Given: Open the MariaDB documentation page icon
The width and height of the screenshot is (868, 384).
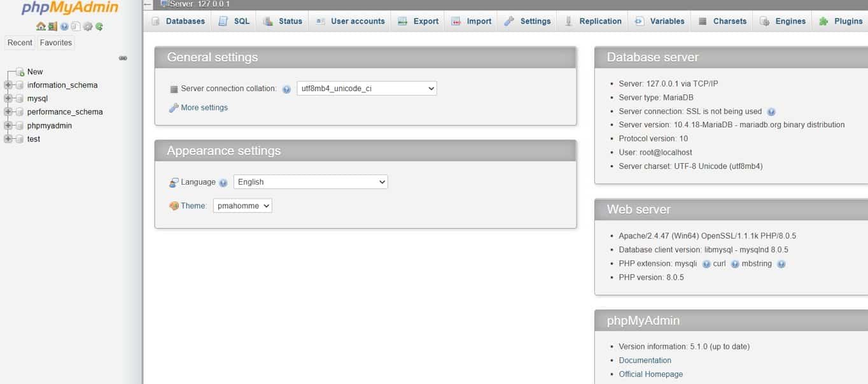Looking at the screenshot, I should (x=76, y=27).
